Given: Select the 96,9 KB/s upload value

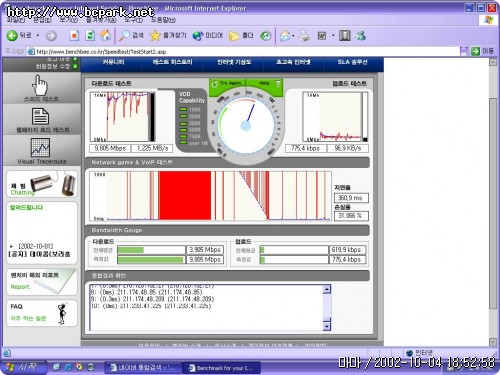Looking at the screenshot, I should click(348, 148).
